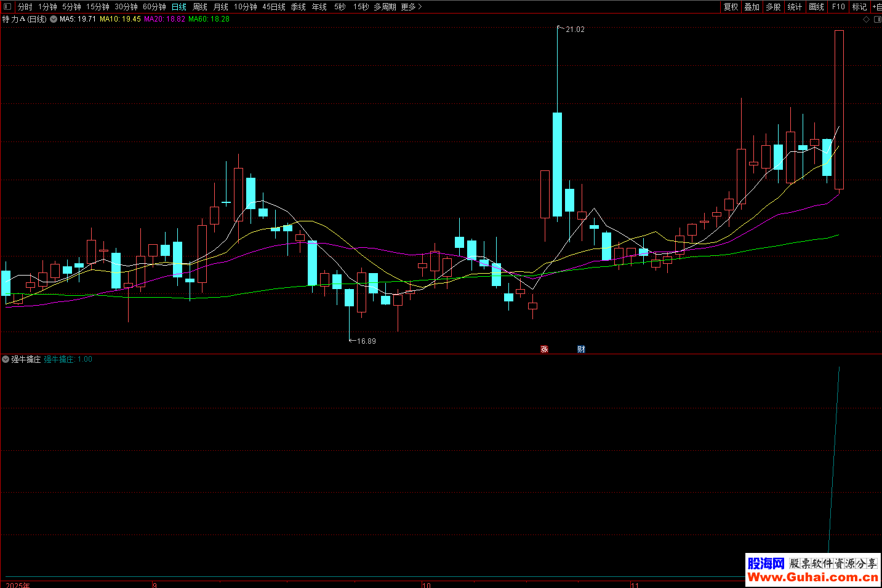
Task: Toggle 复权 price adjustment
Action: click(x=731, y=7)
